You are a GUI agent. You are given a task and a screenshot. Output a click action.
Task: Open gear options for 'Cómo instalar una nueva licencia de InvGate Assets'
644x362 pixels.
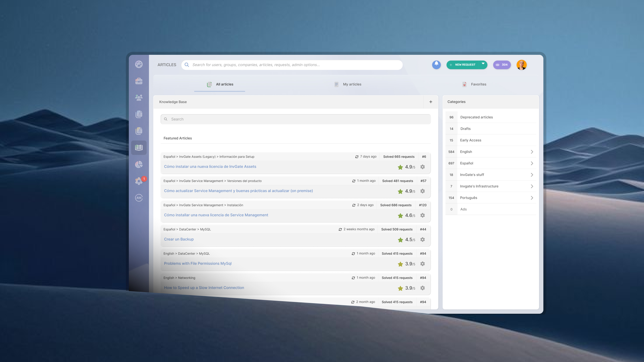pos(423,167)
